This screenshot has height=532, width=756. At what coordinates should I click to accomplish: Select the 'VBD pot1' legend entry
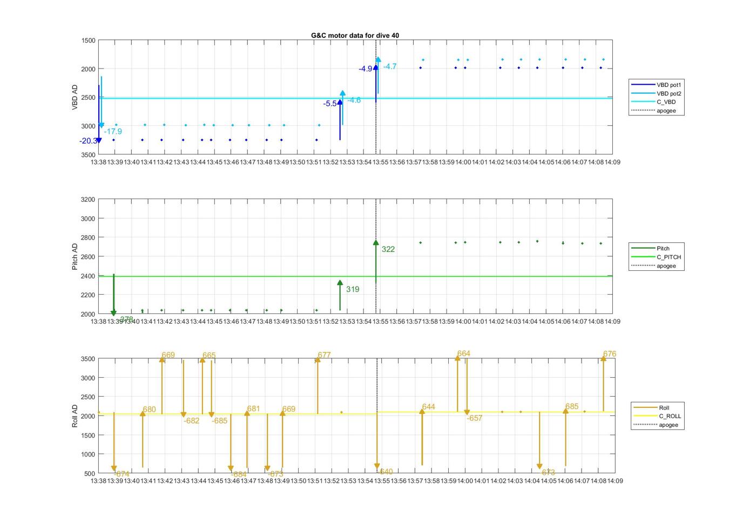point(656,85)
